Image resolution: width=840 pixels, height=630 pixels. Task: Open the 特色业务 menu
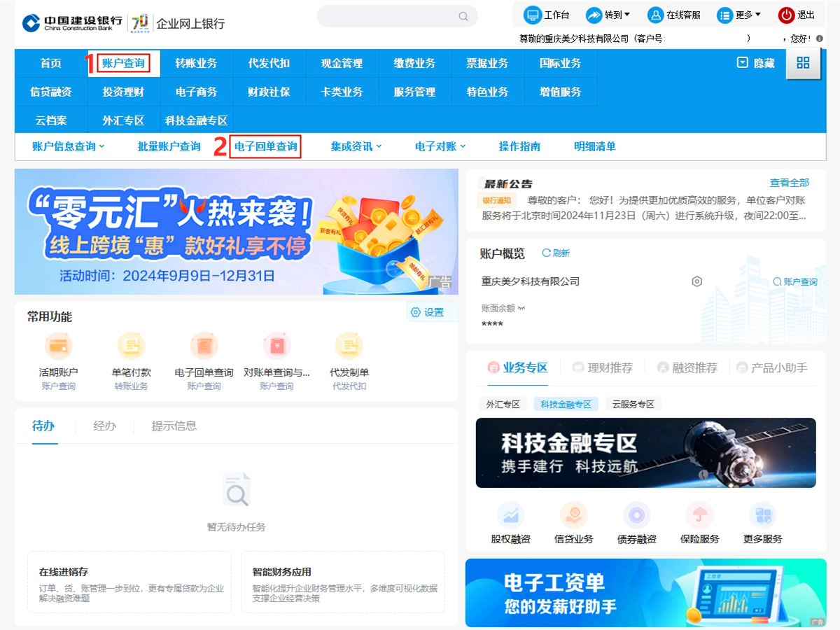488,92
